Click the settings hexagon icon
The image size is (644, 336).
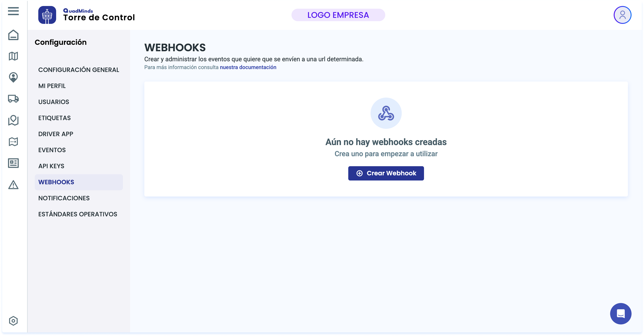coord(13,321)
